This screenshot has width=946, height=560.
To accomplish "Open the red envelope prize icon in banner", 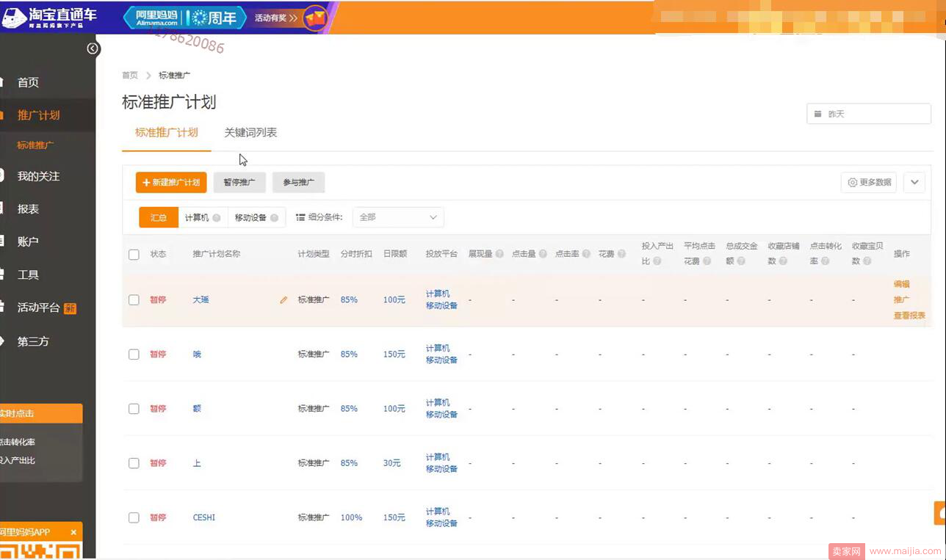I will (314, 18).
